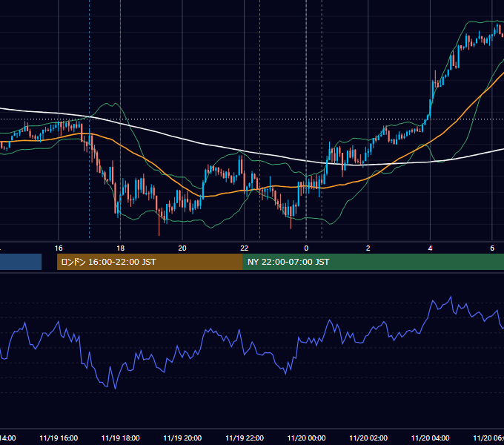Click the 11/20 04:00 date label
This screenshot has width=504, height=445.
431,438
